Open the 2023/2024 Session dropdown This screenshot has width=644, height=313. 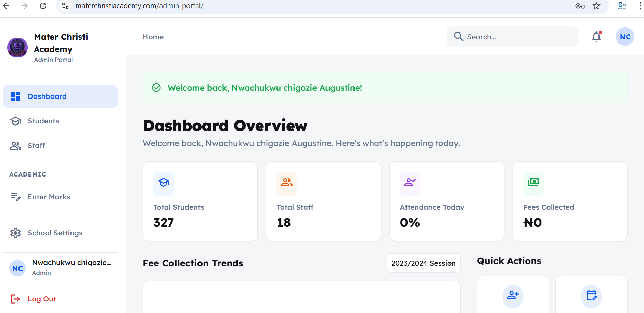423,263
